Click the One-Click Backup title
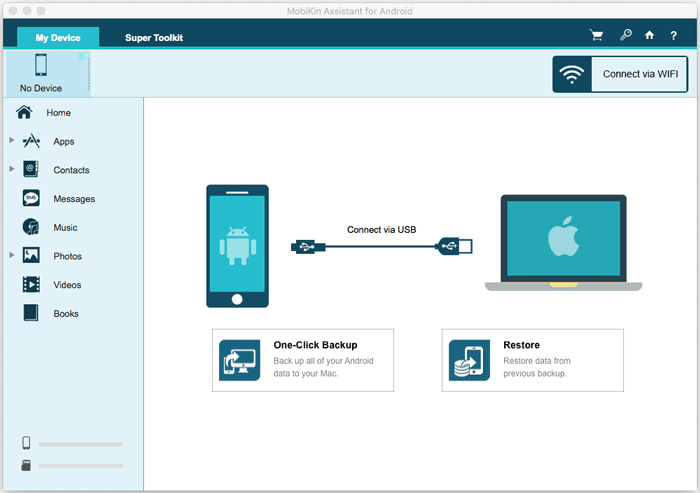 pos(316,345)
